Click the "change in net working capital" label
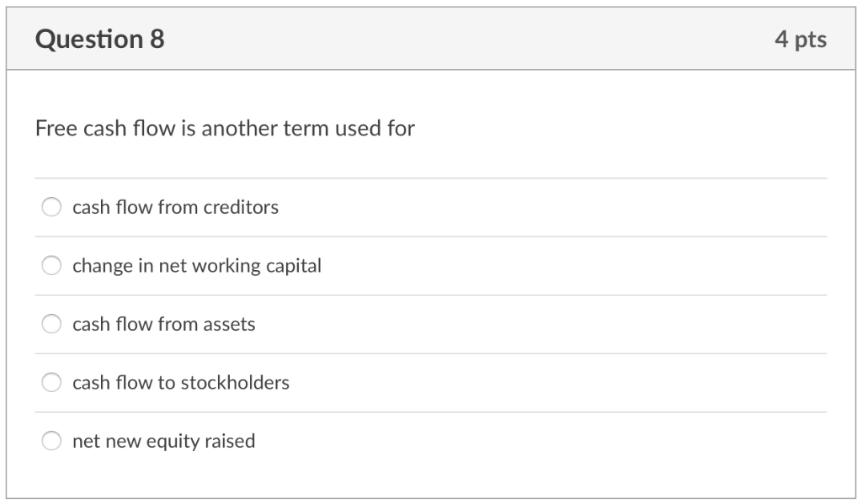The height and width of the screenshot is (504, 862). 197,266
